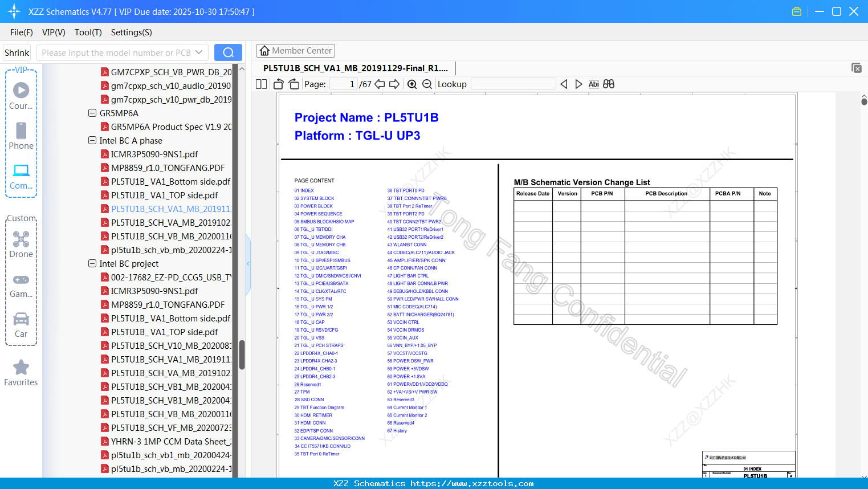Click the document vertical scrollbar thumb

click(x=864, y=101)
